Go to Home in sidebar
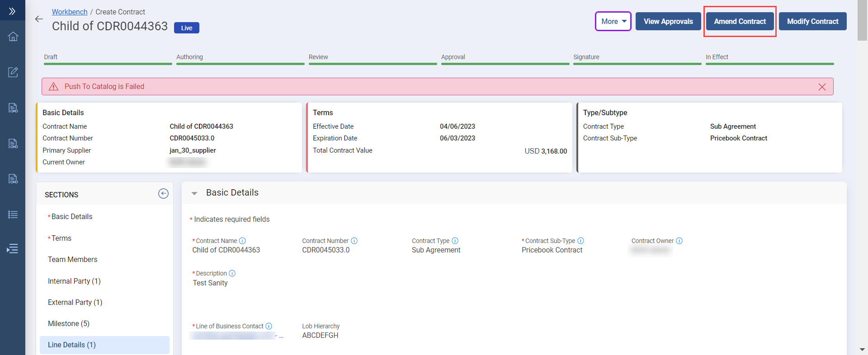This screenshot has width=868, height=355. pyautogui.click(x=13, y=37)
